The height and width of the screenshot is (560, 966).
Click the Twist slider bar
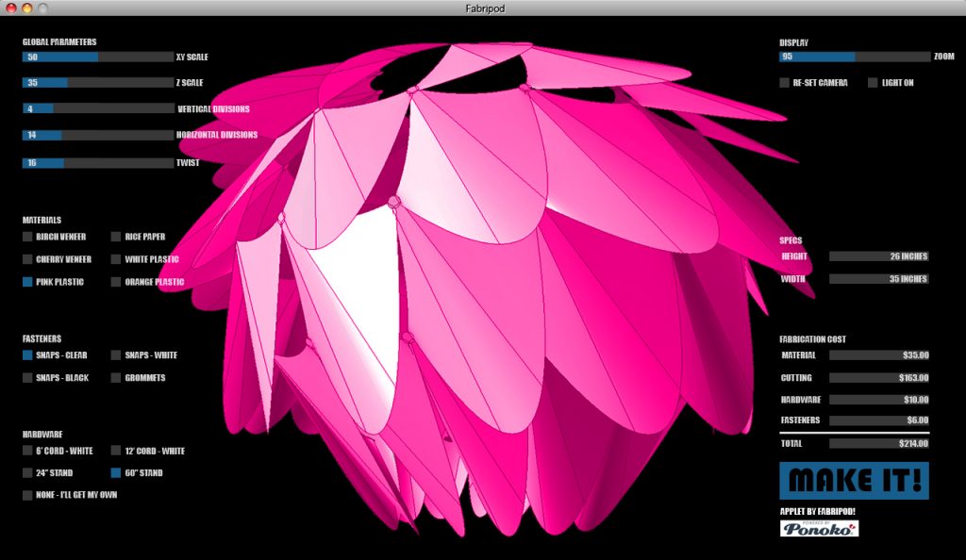click(x=98, y=163)
